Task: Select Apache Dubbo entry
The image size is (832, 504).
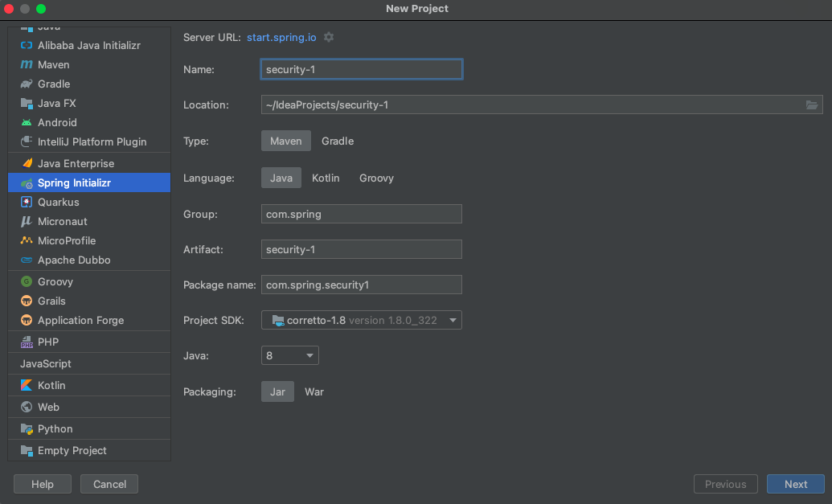Action: (x=89, y=260)
